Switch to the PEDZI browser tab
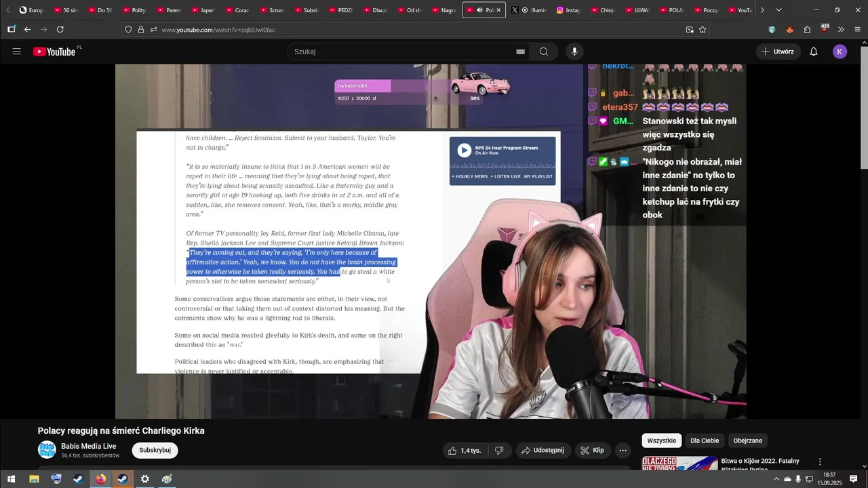Viewport: 868px width, 488px height. click(x=340, y=10)
